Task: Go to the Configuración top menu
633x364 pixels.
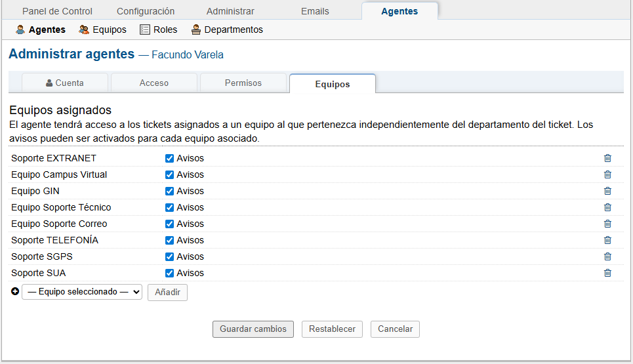Action: point(146,11)
